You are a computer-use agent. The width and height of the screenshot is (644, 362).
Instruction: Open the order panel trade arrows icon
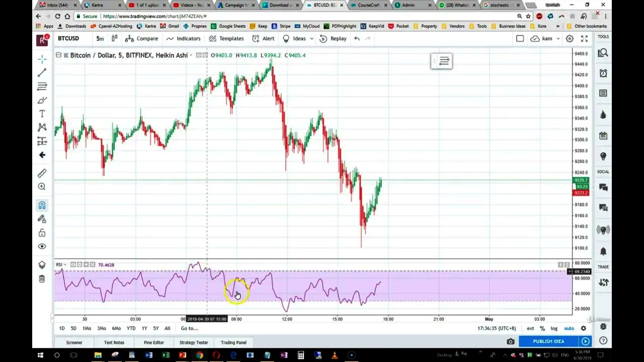click(603, 283)
